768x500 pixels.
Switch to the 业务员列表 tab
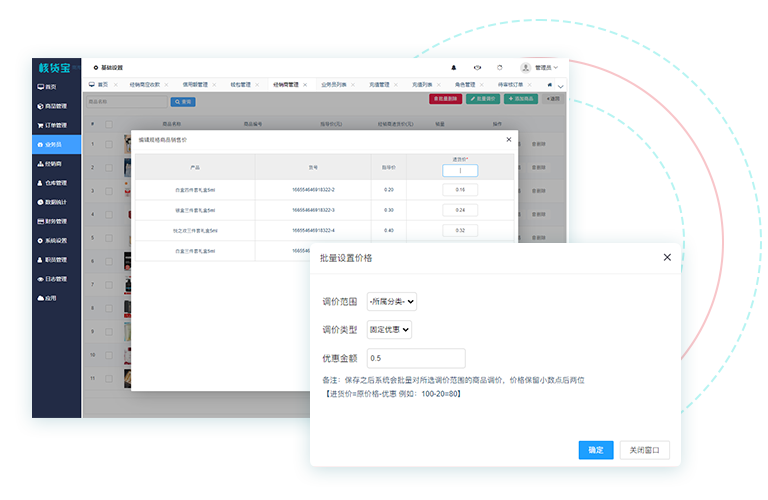point(335,85)
